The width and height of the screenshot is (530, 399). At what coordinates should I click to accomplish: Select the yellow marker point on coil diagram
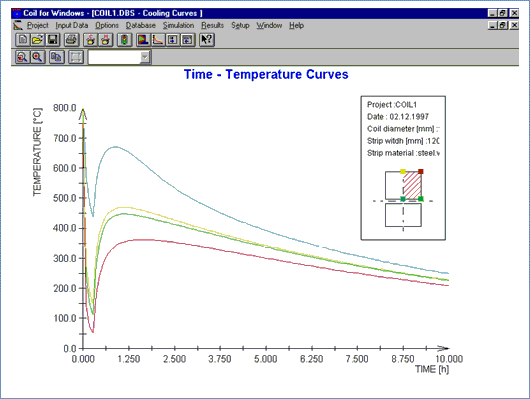point(403,171)
